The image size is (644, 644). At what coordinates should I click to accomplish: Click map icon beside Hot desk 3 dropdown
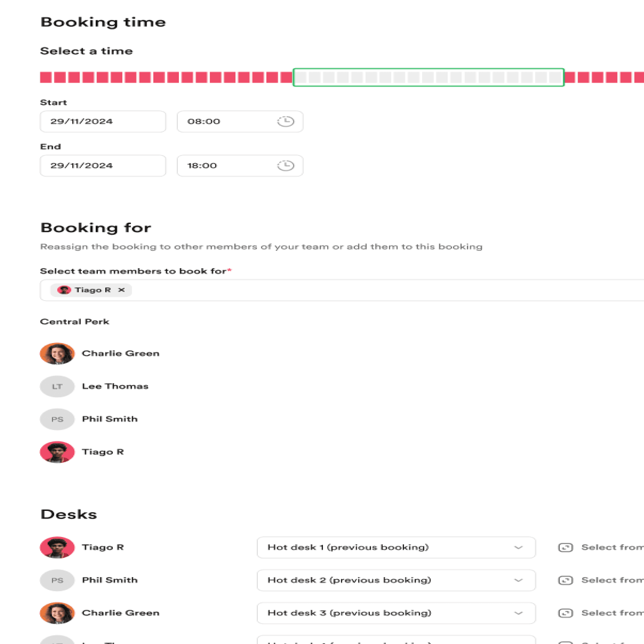[x=565, y=613]
